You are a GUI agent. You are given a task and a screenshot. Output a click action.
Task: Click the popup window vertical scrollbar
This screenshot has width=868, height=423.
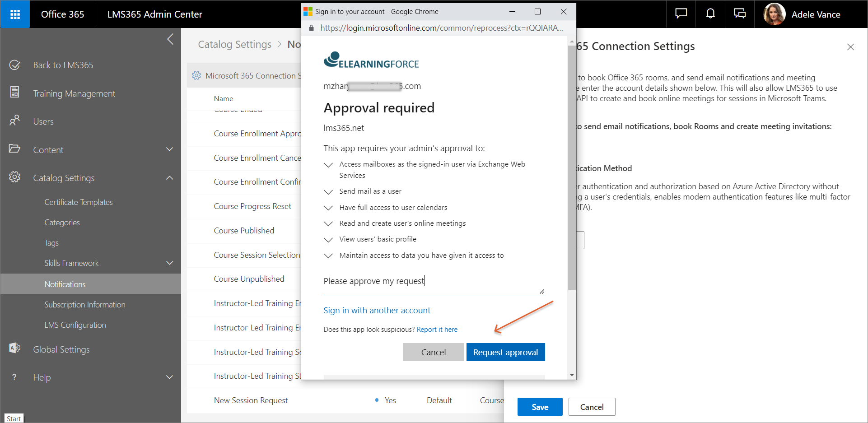coord(572,167)
